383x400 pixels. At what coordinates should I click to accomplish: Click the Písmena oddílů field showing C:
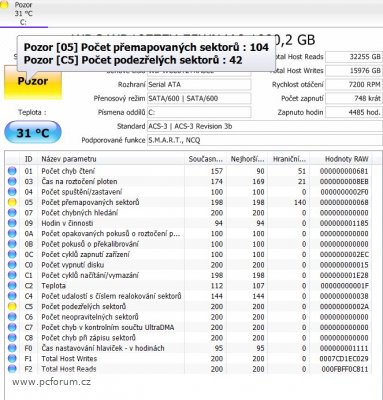tap(199, 112)
